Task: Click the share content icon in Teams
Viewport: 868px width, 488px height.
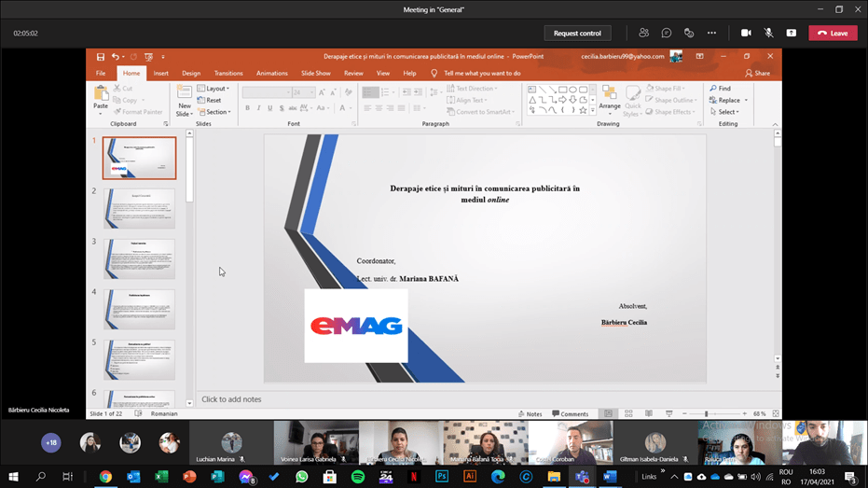Action: [x=792, y=33]
